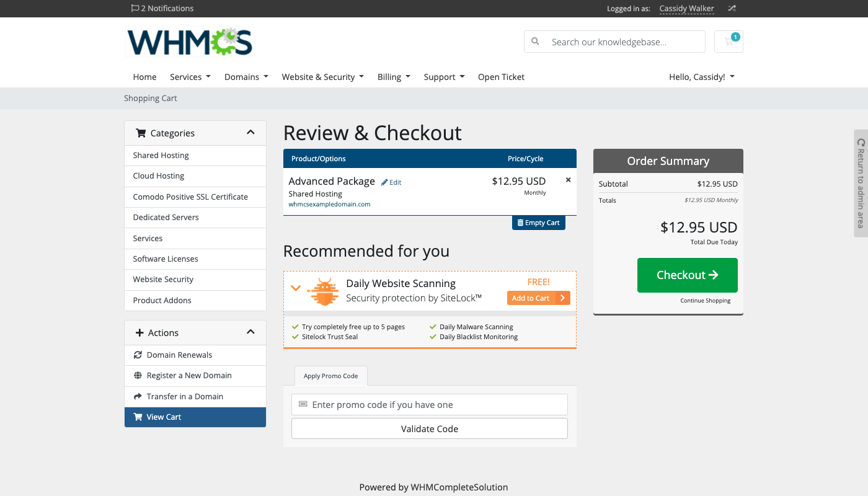Expand the Billing dropdown menu
868x496 pixels.
pos(393,77)
